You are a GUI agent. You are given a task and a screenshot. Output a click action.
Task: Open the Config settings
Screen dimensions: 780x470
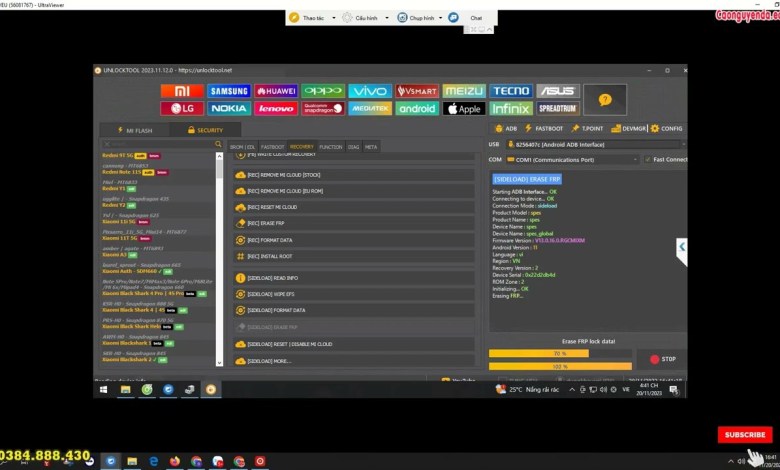click(x=667, y=128)
